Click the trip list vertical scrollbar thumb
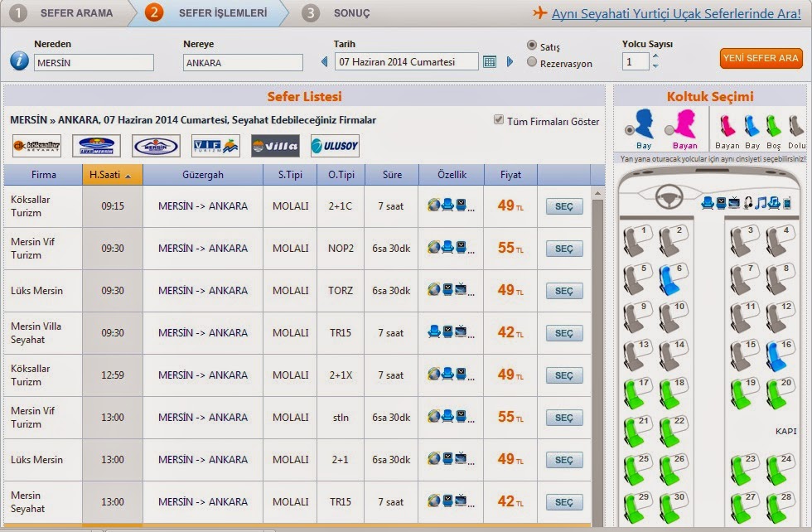812x532 pixels. click(x=597, y=363)
